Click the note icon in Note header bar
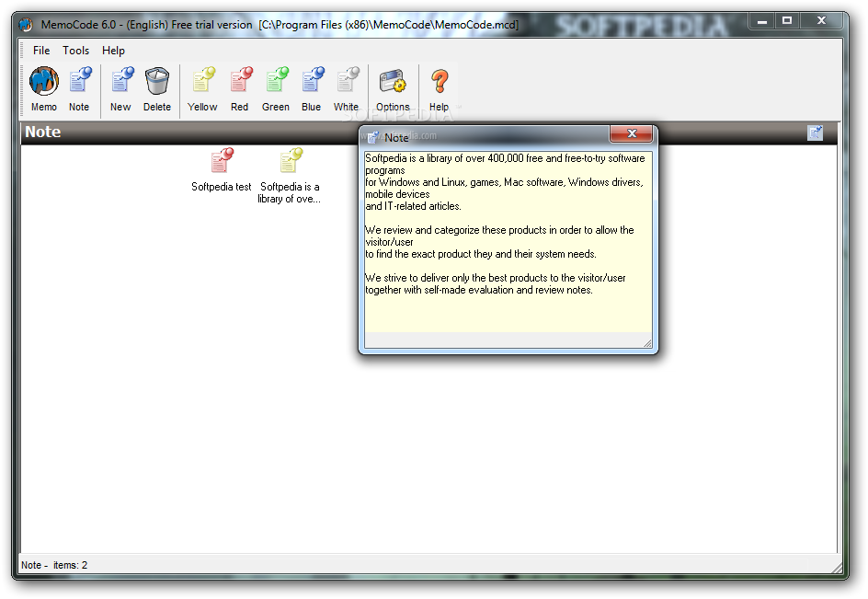This screenshot has height=599, width=868. 815,132
